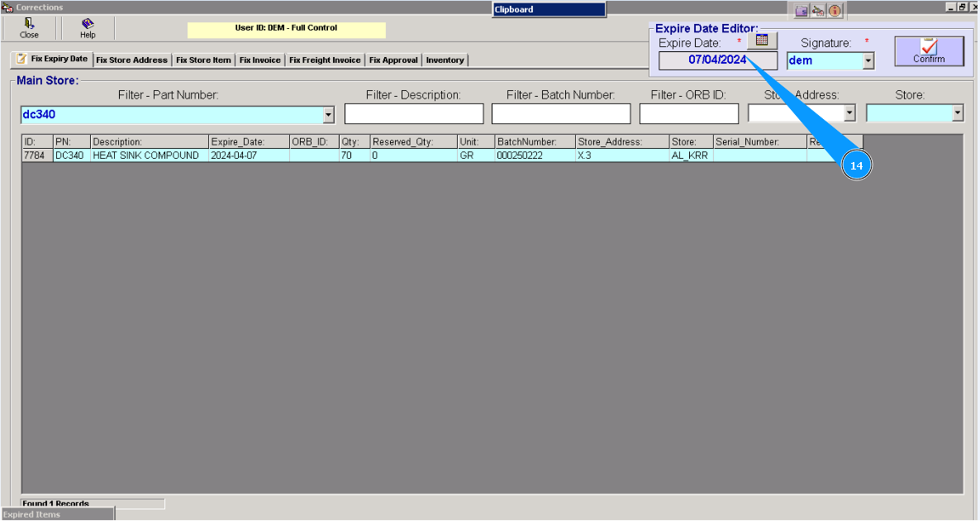Click the tool icon beside the info icon
This screenshot has width=980, height=521.
tap(818, 11)
